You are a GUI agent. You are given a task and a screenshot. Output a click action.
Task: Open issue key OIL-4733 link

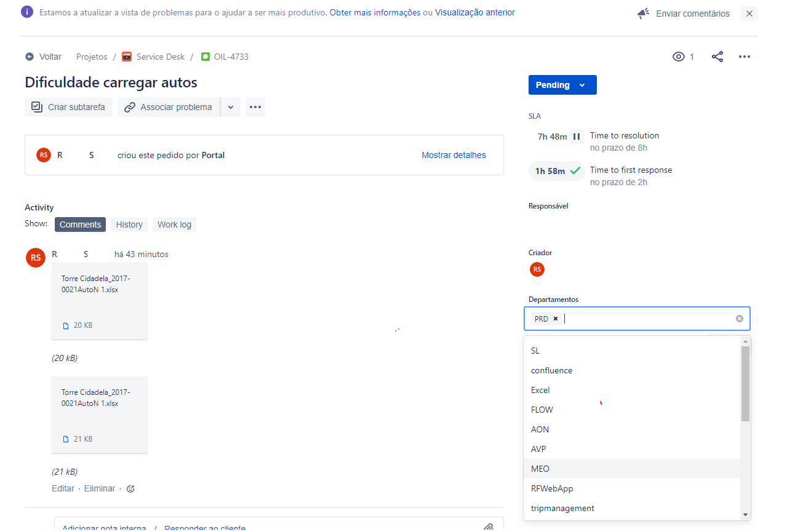[x=231, y=57]
